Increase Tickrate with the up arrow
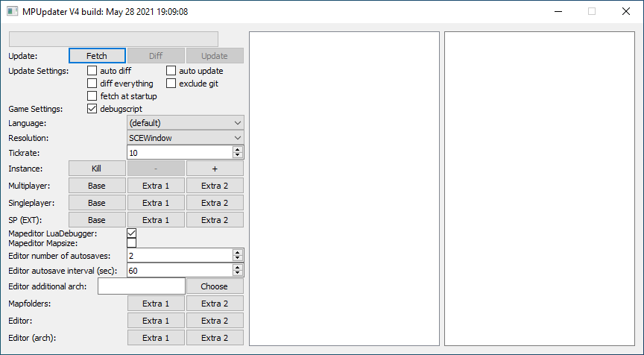This screenshot has height=355, width=644. 238,150
